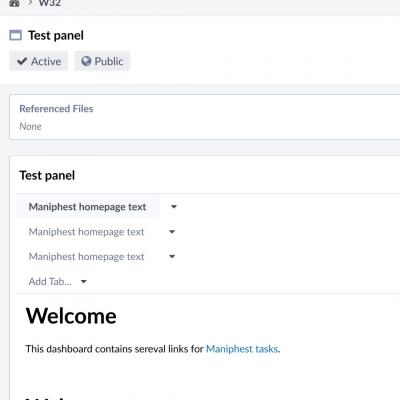Image resolution: width=400 pixels, height=400 pixels.
Task: Expand the dropdown caret of the third tab
Action: (x=172, y=256)
